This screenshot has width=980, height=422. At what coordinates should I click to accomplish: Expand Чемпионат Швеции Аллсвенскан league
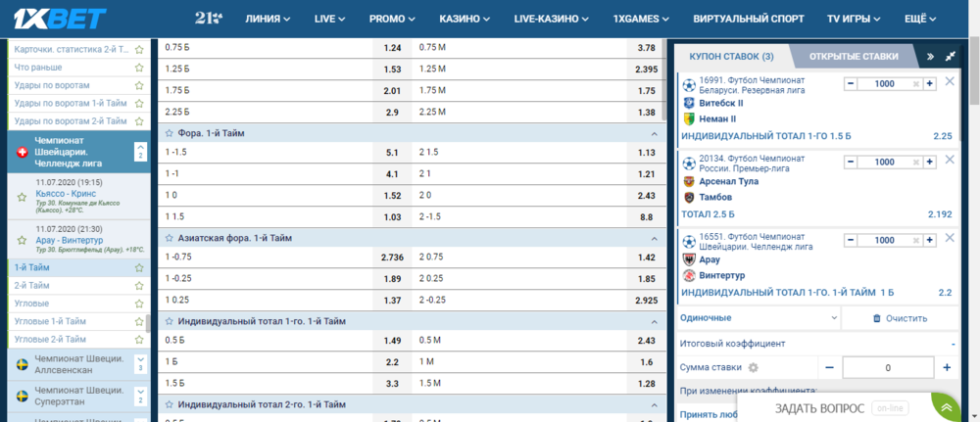point(140,364)
